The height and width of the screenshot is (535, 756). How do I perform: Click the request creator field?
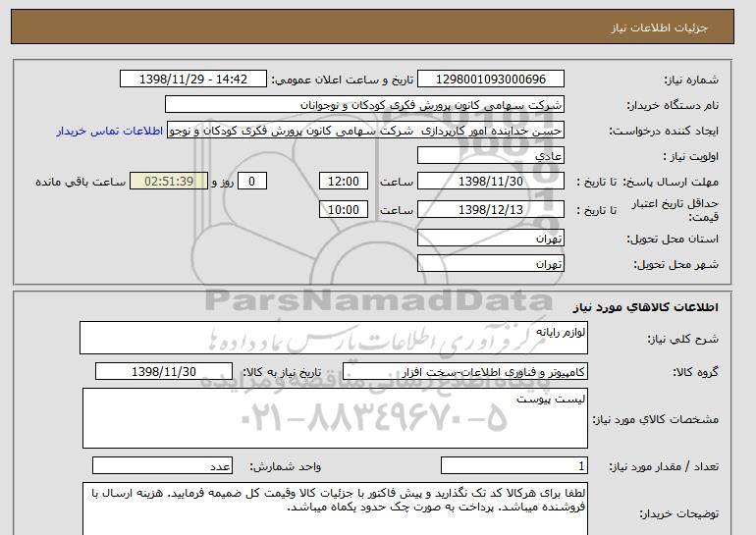coord(365,131)
